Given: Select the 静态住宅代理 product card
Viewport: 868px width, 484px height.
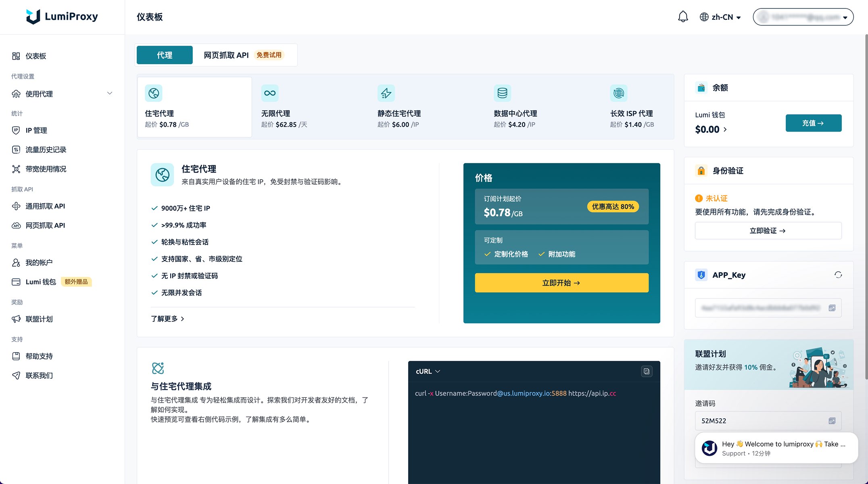Looking at the screenshot, I should pyautogui.click(x=427, y=107).
